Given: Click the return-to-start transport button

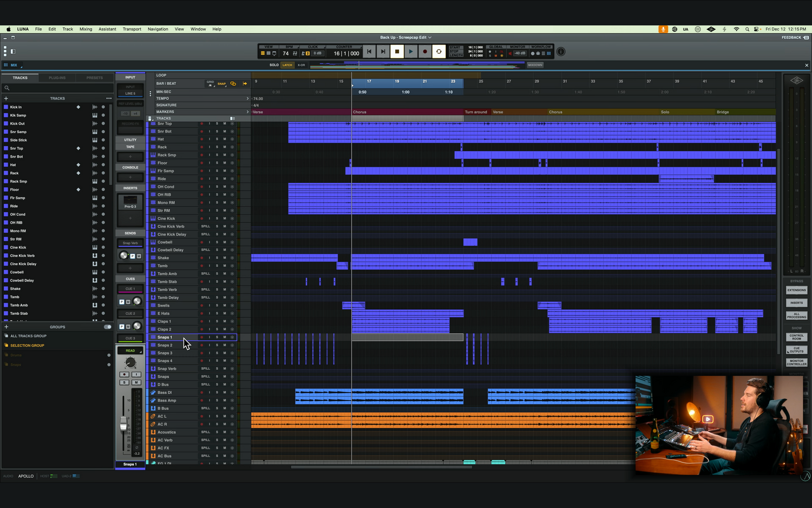Looking at the screenshot, I should click(369, 52).
